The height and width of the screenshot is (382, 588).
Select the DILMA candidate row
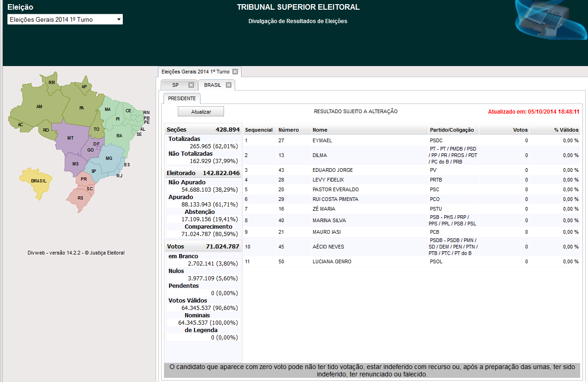[x=412, y=155]
